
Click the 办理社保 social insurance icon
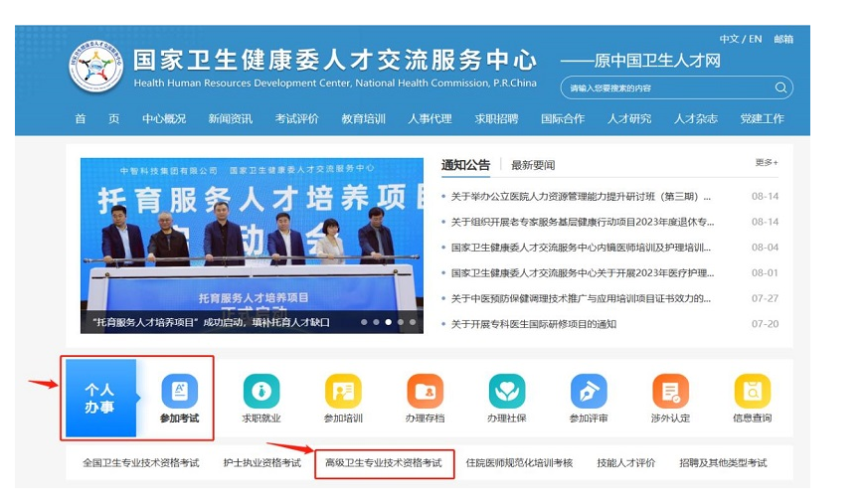[x=506, y=391]
